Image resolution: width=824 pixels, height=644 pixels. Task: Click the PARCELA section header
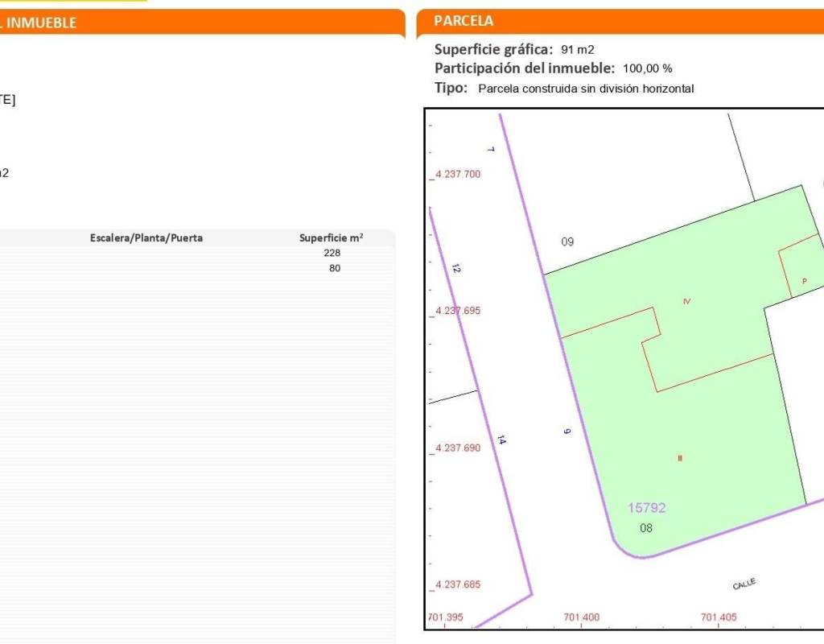pyautogui.click(x=463, y=22)
